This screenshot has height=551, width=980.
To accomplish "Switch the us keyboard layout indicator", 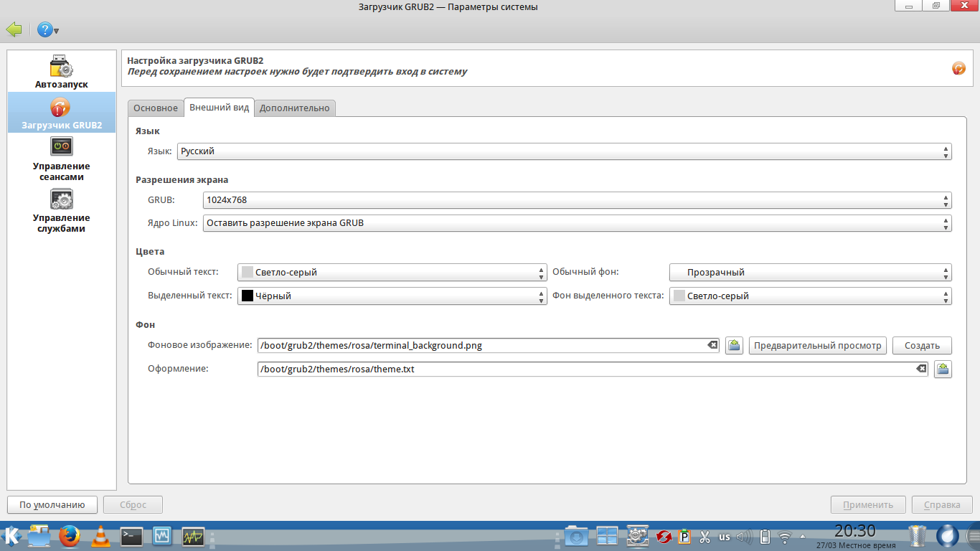I will tap(725, 537).
